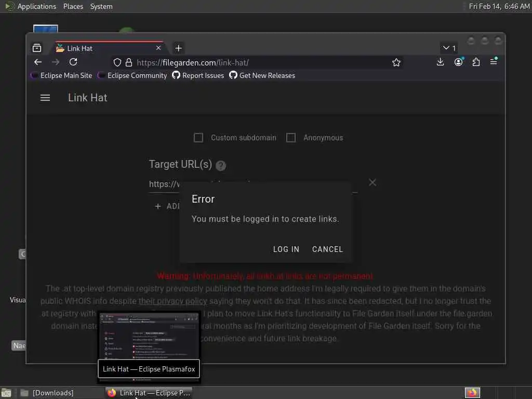
Task: Go back to the previous page
Action: [38, 62]
